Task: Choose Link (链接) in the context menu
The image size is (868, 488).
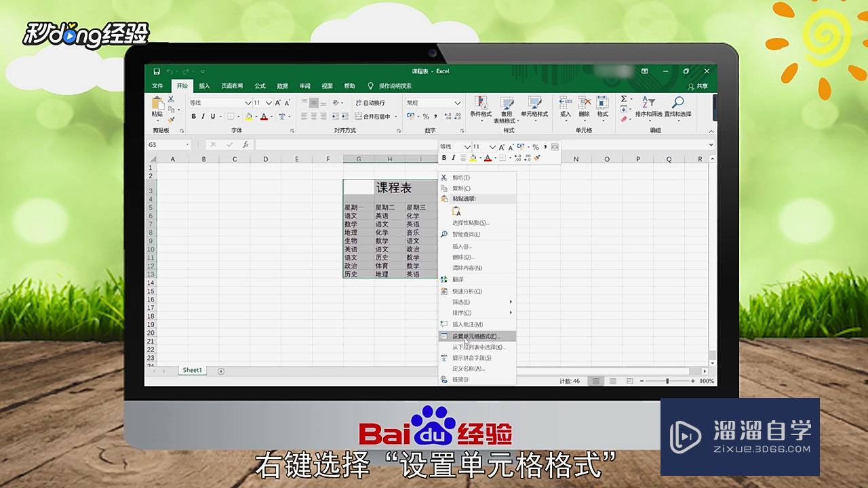Action: coord(477,380)
